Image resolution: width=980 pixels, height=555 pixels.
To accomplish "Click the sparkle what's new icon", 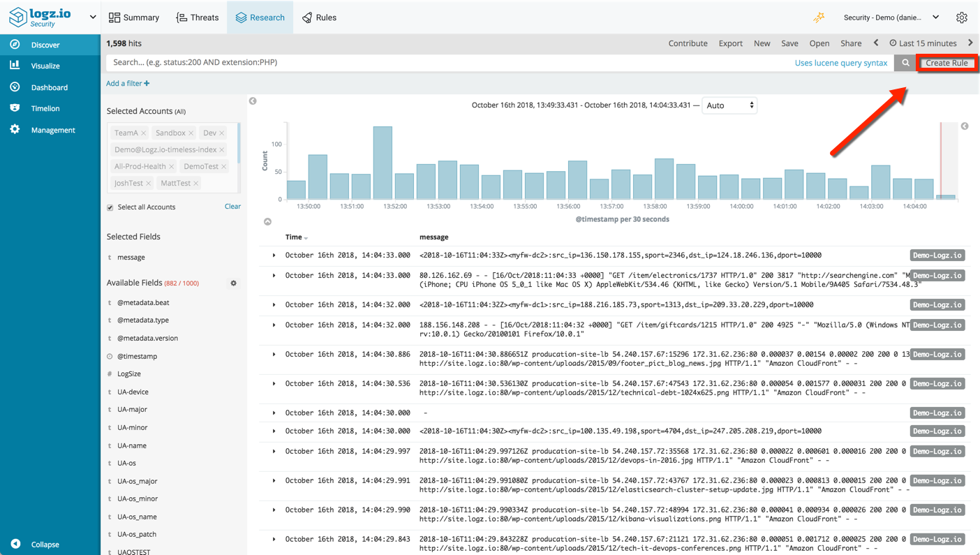I will click(819, 17).
